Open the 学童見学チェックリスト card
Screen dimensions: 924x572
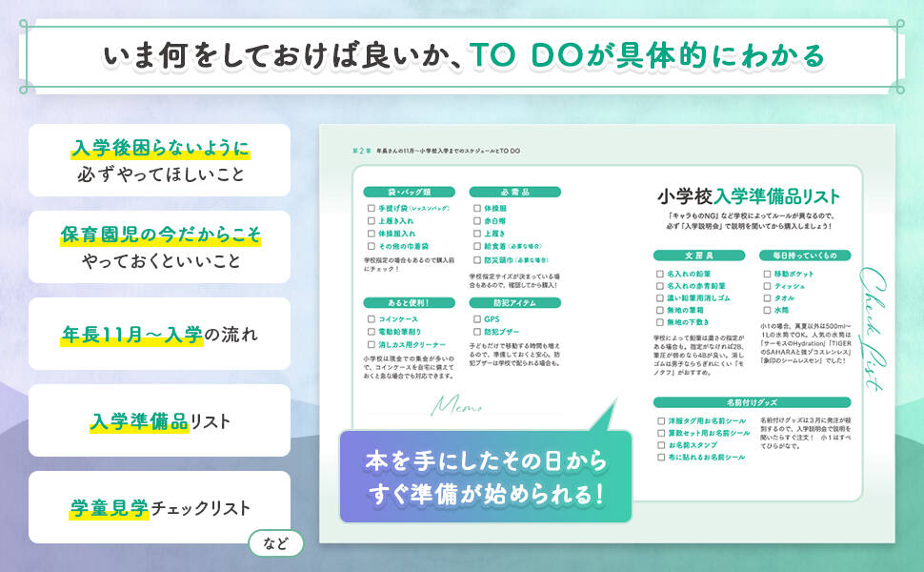(x=159, y=507)
